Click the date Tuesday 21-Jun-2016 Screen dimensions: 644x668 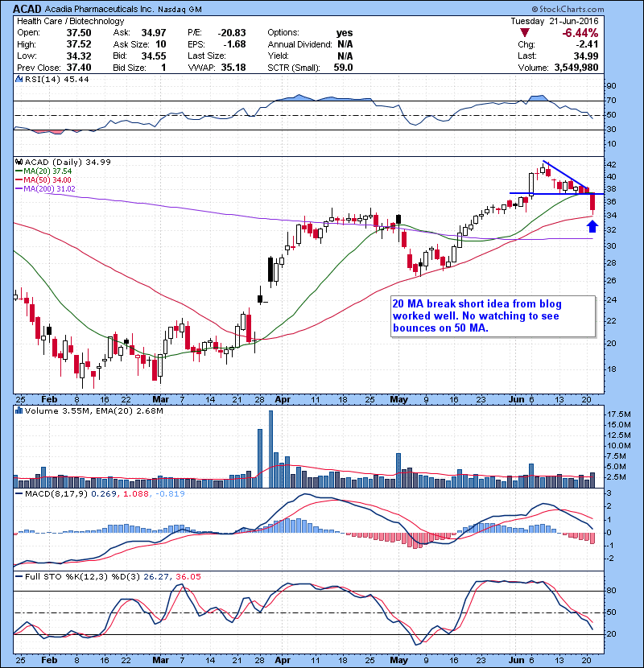click(555, 21)
